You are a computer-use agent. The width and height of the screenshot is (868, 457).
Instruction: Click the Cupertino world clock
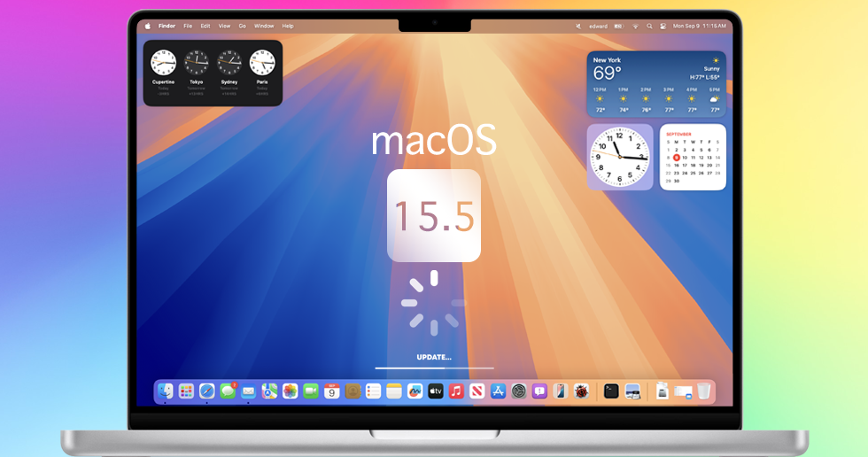pyautogui.click(x=163, y=63)
